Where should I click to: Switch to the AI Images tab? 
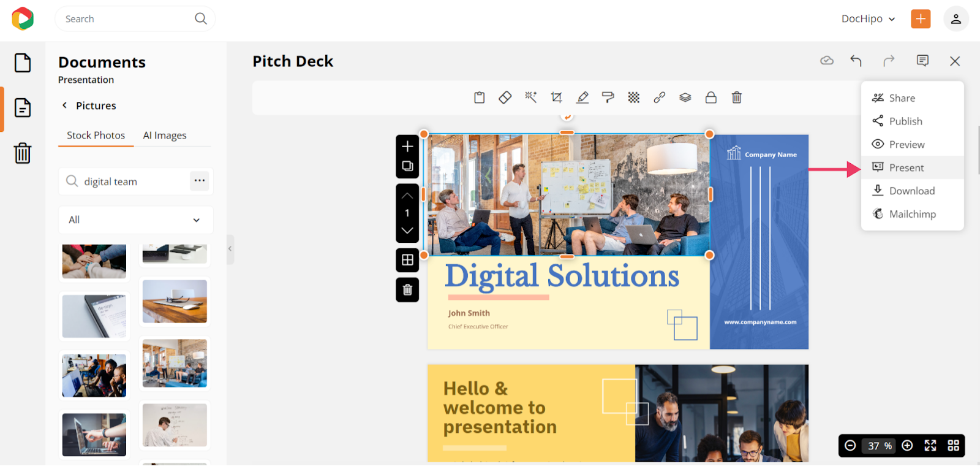(165, 136)
